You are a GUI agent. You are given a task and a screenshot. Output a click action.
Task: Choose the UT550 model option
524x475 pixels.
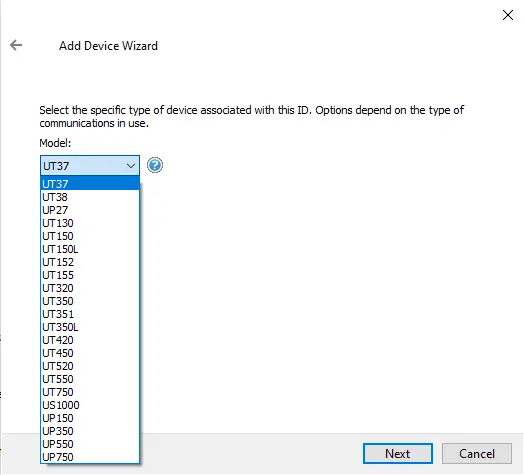pos(90,379)
